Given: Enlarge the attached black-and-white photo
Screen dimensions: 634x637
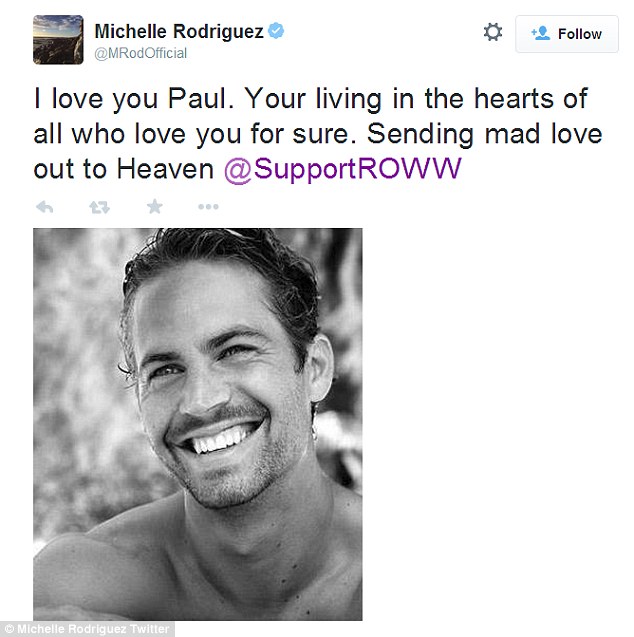Looking at the screenshot, I should click(197, 424).
